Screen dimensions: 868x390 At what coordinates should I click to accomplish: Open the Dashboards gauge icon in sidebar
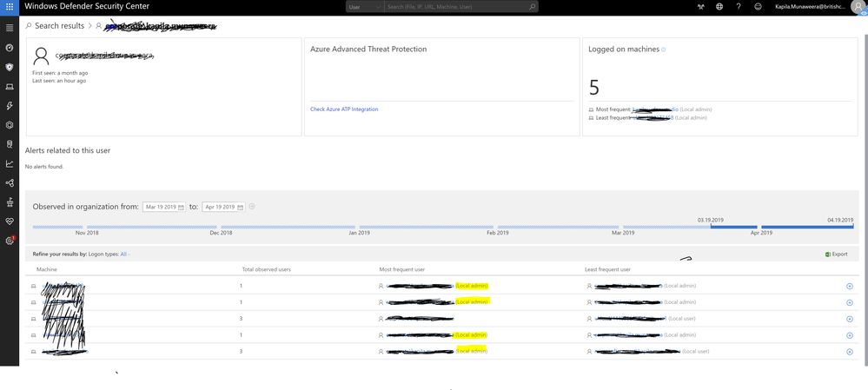pos(10,48)
